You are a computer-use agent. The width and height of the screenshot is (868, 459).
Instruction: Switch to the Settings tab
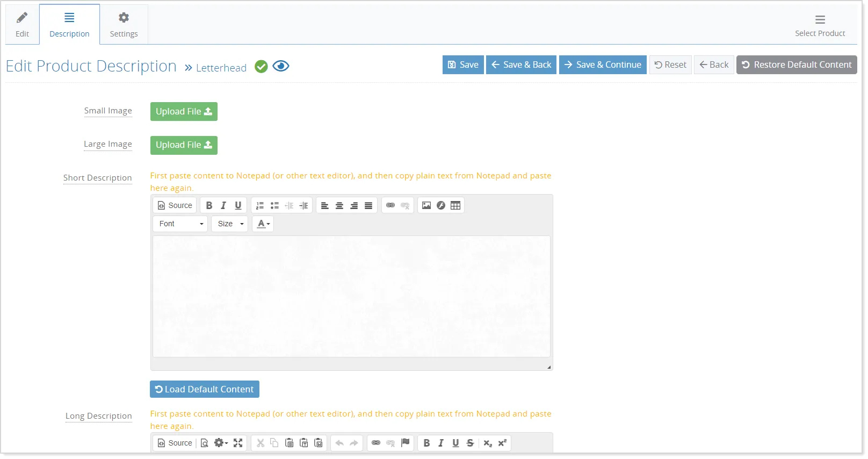(124, 25)
